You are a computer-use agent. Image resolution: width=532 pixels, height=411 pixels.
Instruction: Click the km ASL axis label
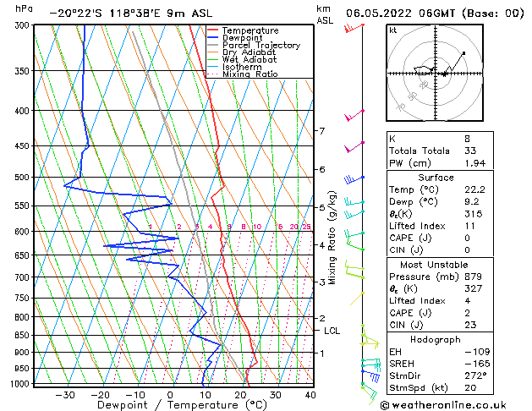click(325, 14)
